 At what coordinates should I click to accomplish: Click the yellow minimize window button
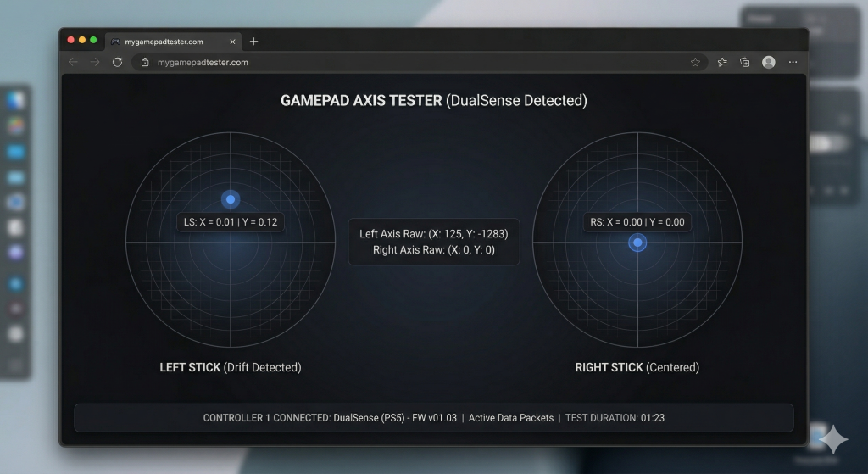(82, 40)
